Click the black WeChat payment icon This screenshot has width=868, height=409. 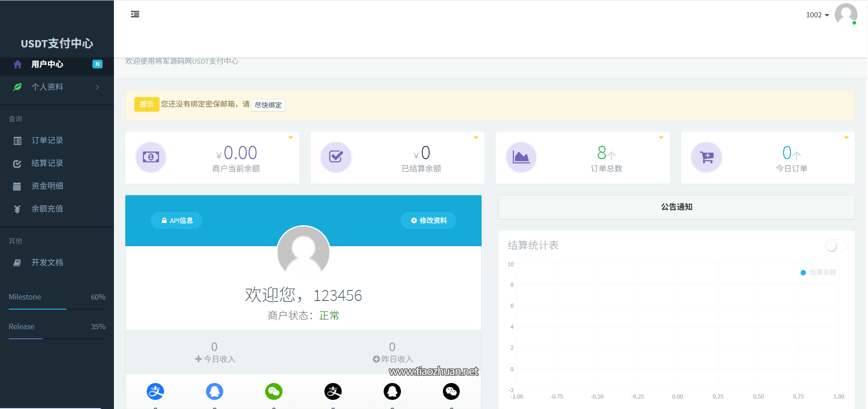451,391
